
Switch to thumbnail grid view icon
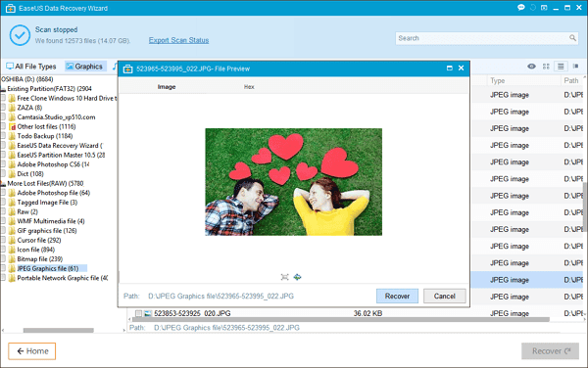pos(546,67)
